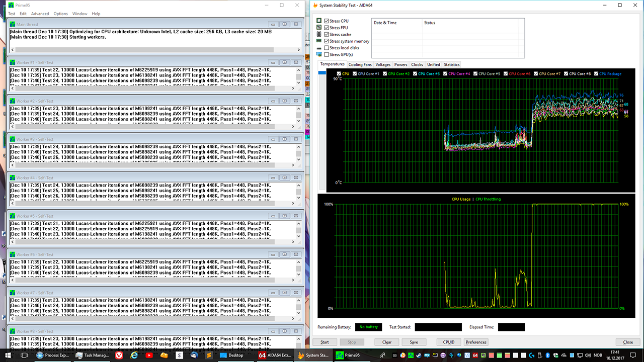Click the Close button in AIDA64
The image size is (644, 362).
(x=628, y=342)
